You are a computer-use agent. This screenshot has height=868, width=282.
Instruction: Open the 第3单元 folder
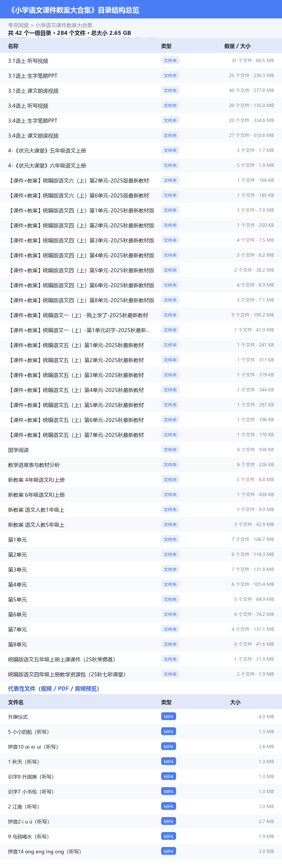coord(141,569)
